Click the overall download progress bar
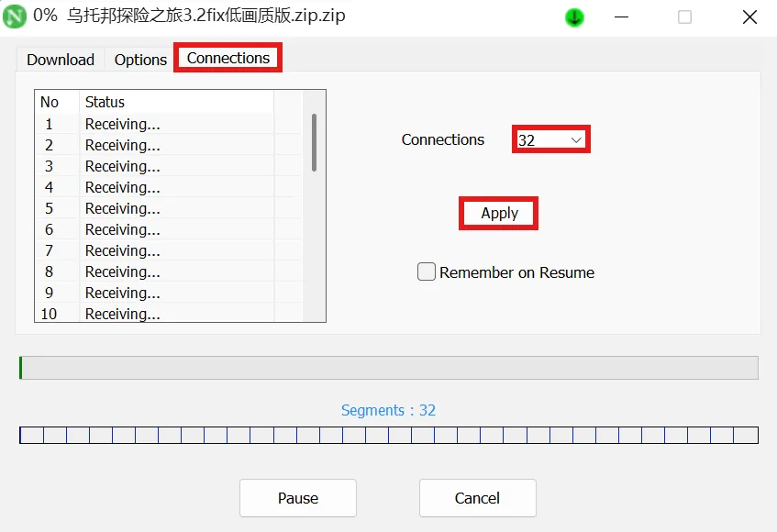 coord(389,368)
